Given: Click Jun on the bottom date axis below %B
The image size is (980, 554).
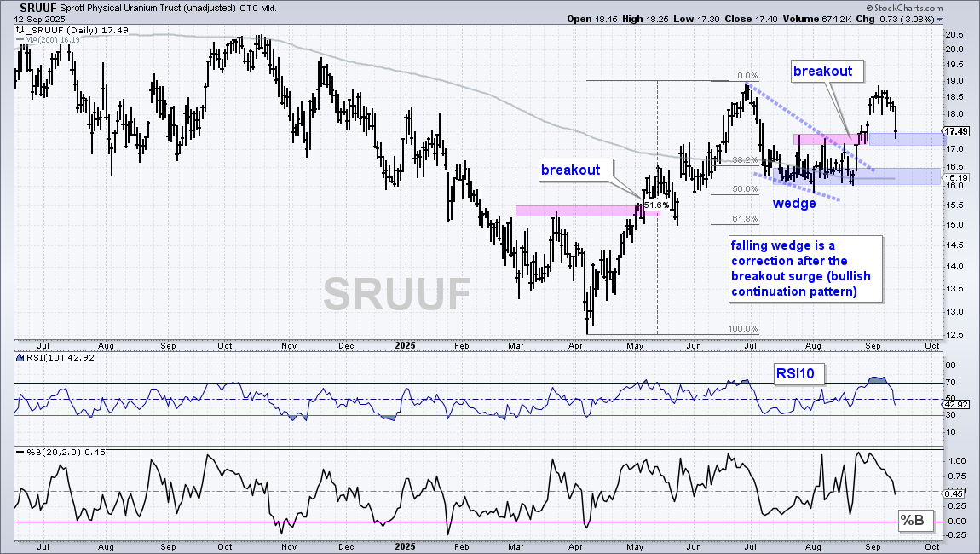Looking at the screenshot, I should 693,547.
